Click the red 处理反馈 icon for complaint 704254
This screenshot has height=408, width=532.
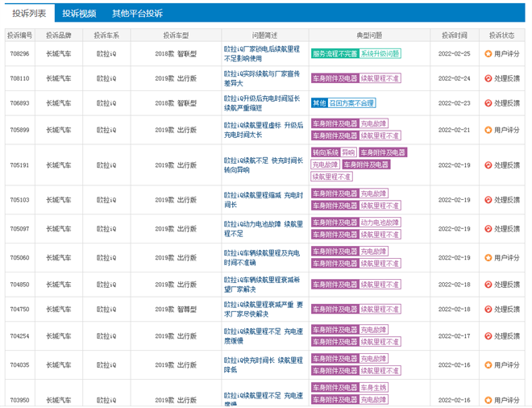(x=488, y=336)
